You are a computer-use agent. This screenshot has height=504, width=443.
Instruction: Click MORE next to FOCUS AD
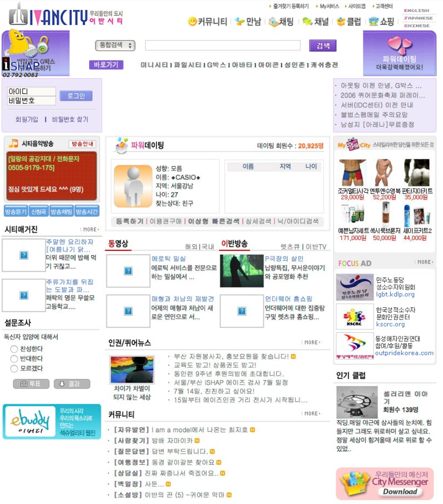[425, 262]
